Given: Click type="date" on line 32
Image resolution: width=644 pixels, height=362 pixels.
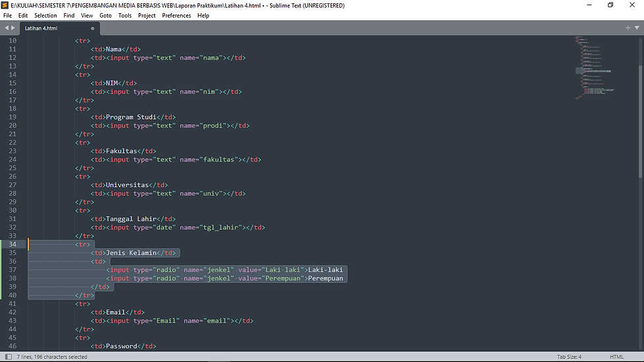Looking at the screenshot, I should (154, 227).
